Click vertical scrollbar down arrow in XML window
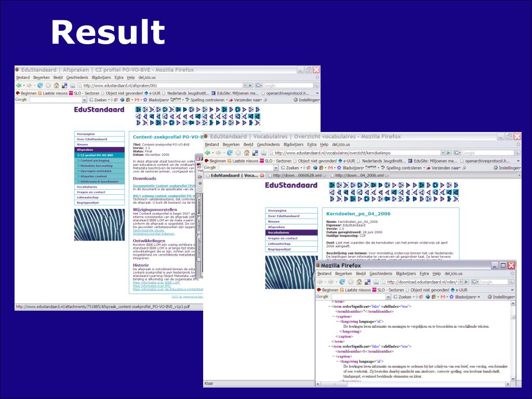The width and height of the screenshot is (532, 399). coord(513,378)
